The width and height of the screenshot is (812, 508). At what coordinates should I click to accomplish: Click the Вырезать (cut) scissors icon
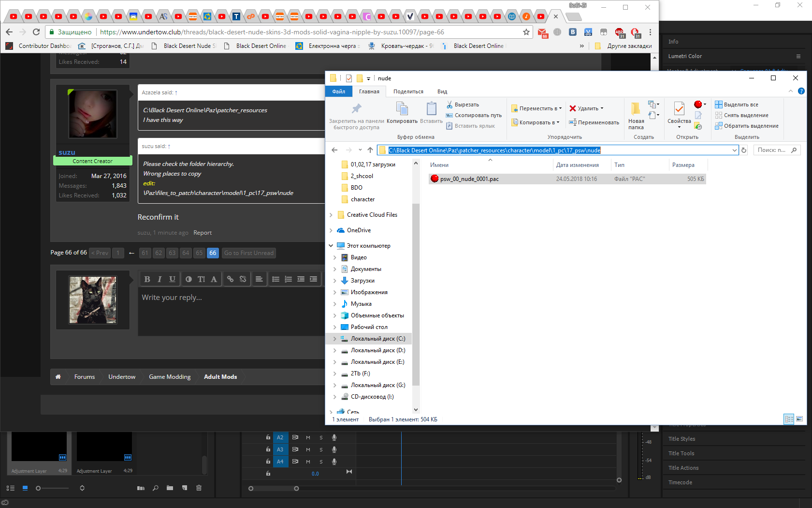(449, 105)
